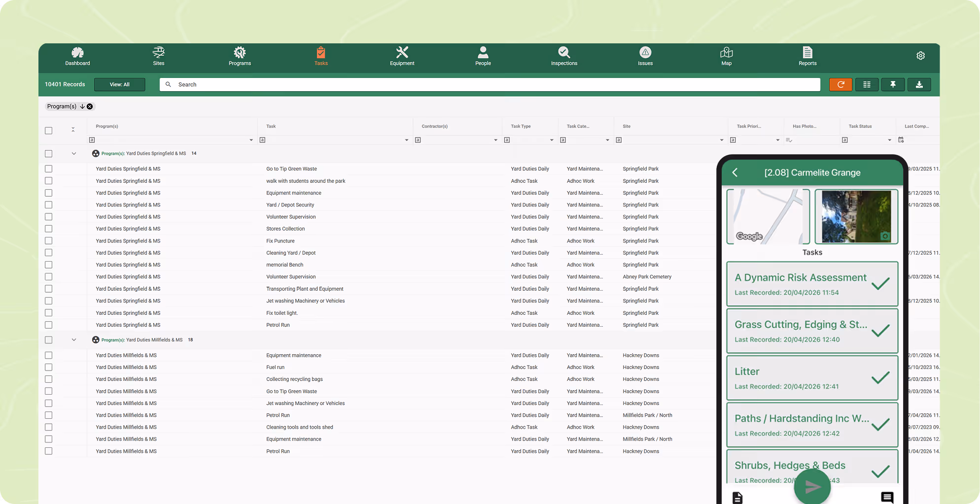Open Program(s) column filter dropdown
The width and height of the screenshot is (980, 504).
251,140
